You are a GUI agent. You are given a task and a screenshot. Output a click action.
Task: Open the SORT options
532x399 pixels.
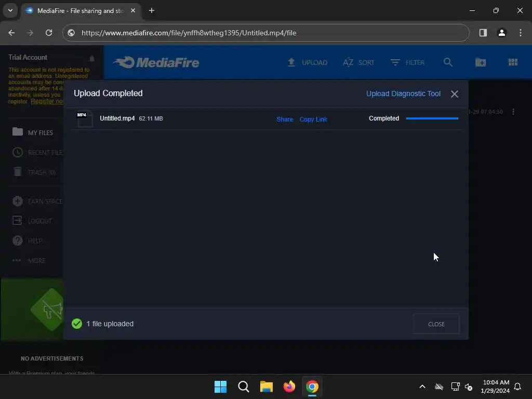358,62
